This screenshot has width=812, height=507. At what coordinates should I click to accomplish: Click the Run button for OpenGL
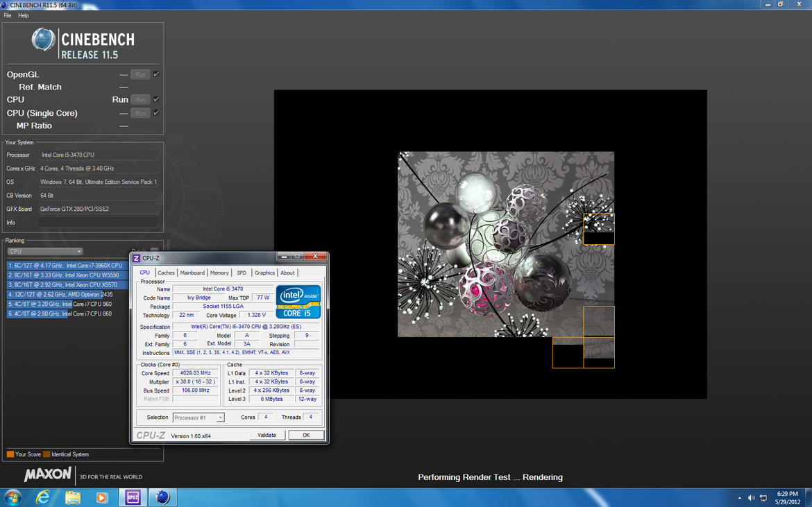click(140, 74)
